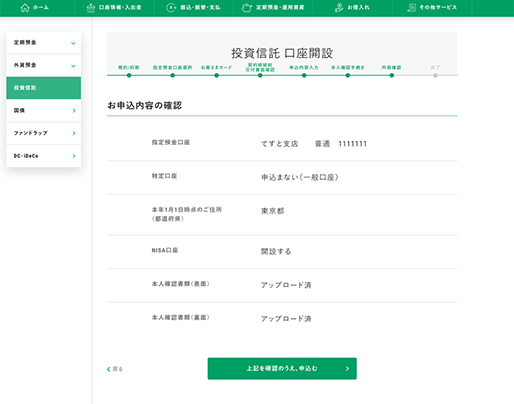Click the 本人確認手続き progress step dot
Image resolution: width=514 pixels, height=404 pixels.
pyautogui.click(x=348, y=75)
